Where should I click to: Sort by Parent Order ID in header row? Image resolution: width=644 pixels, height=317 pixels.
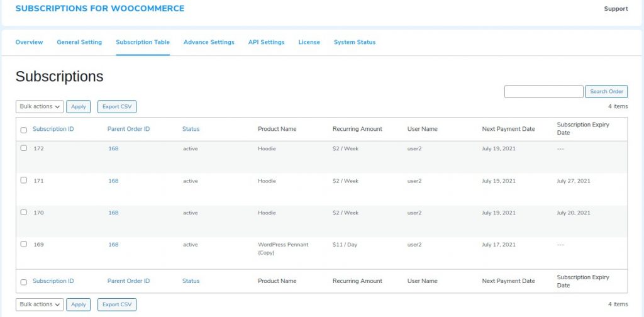point(128,129)
